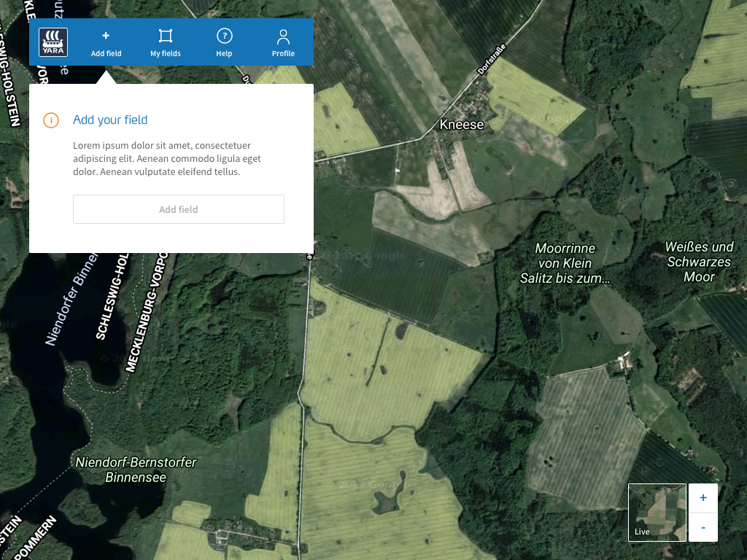Zoom in the map with the plus button

coord(703,498)
